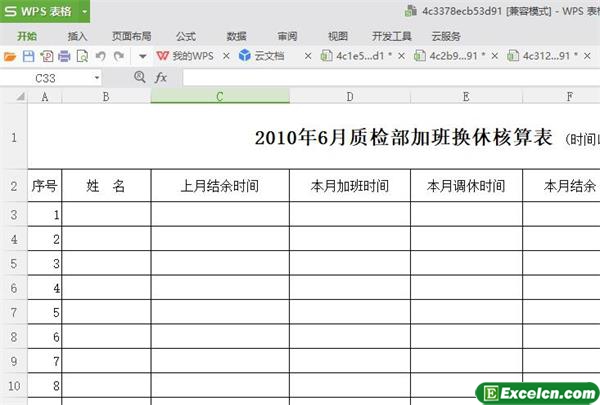Select column A header
The width and height of the screenshot is (600, 405).
click(45, 97)
